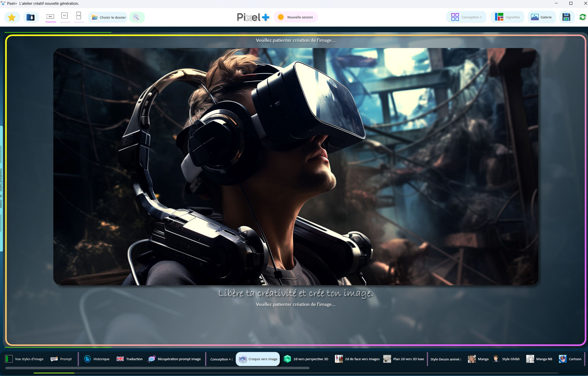Click the bottom toolbar horizontal scrollbar
The width and height of the screenshot is (588, 376).
157,368
